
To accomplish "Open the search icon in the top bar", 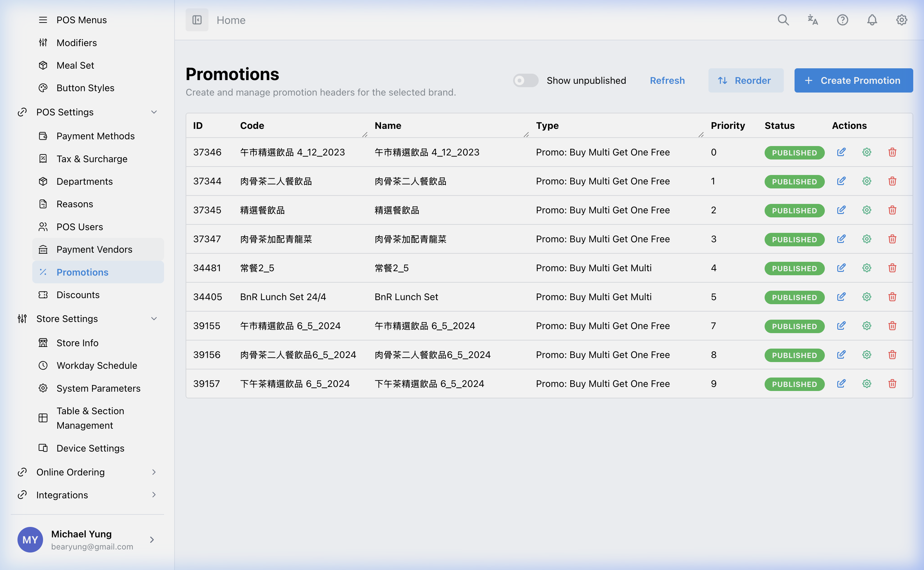I will coord(783,20).
